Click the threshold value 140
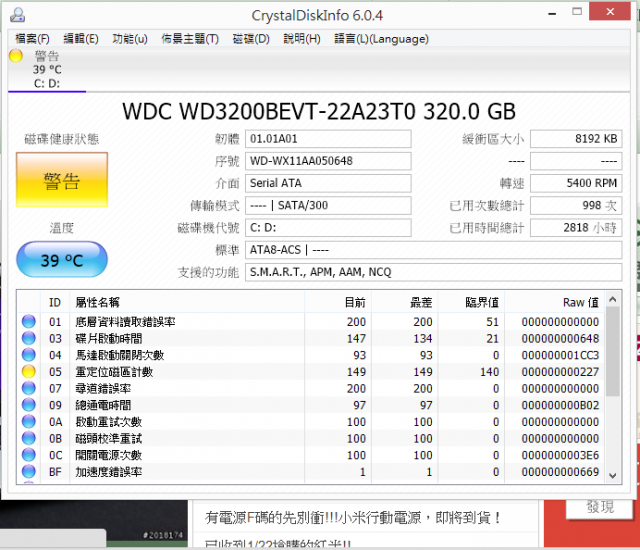 point(489,372)
